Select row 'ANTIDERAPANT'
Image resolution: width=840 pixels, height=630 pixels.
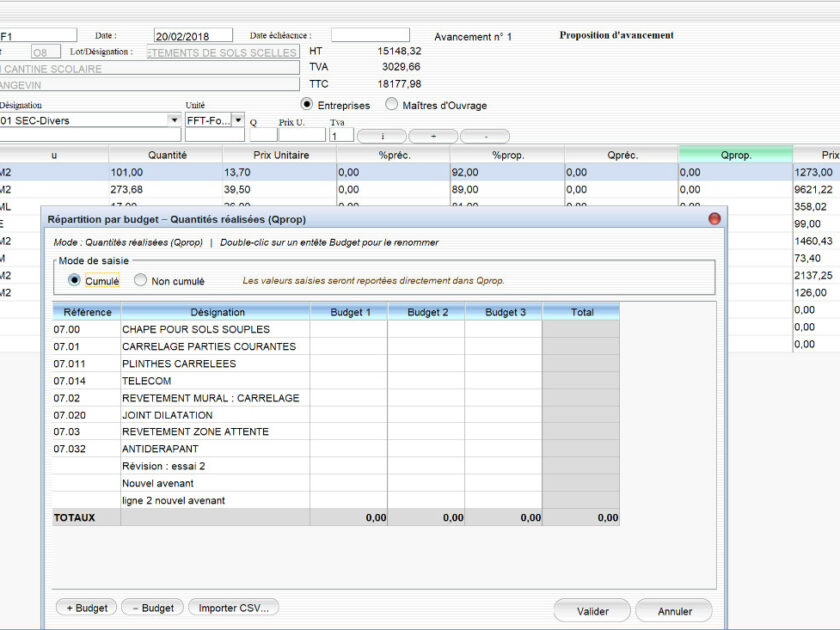point(336,448)
